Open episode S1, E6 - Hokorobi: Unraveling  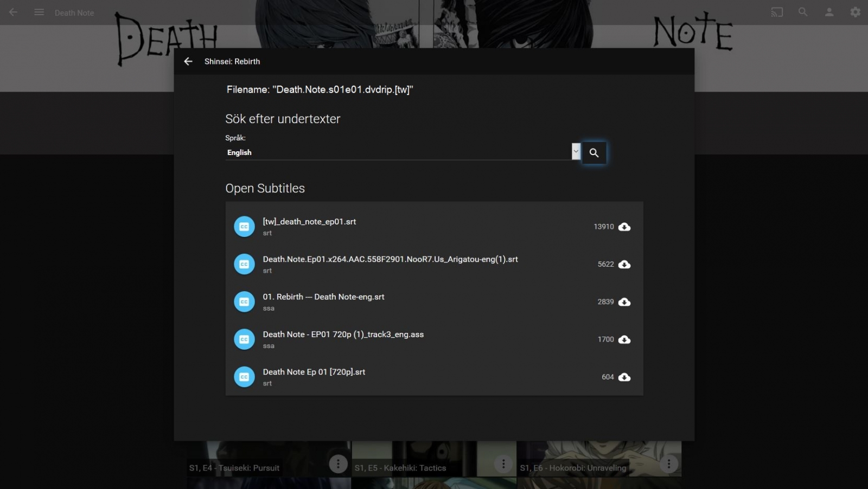coord(573,468)
